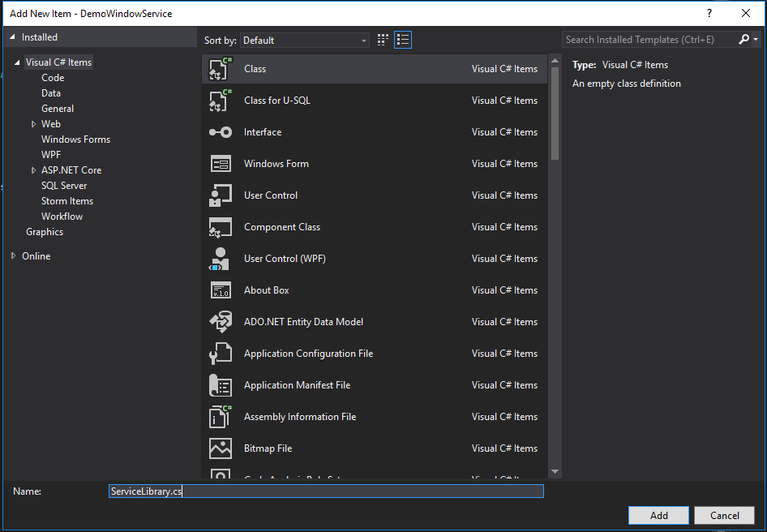This screenshot has width=767, height=532.
Task: Select the Component Class template icon
Action: (221, 226)
